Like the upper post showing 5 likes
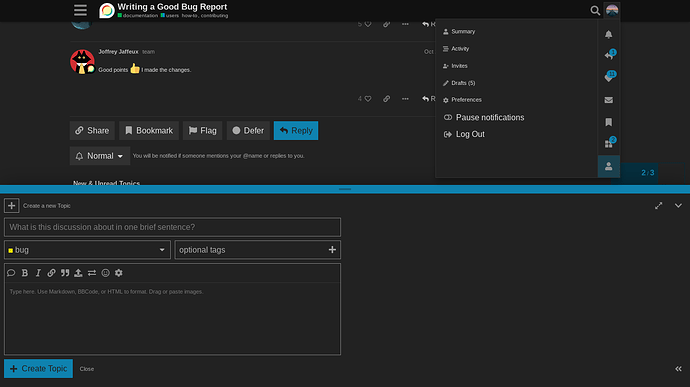 pyautogui.click(x=368, y=24)
